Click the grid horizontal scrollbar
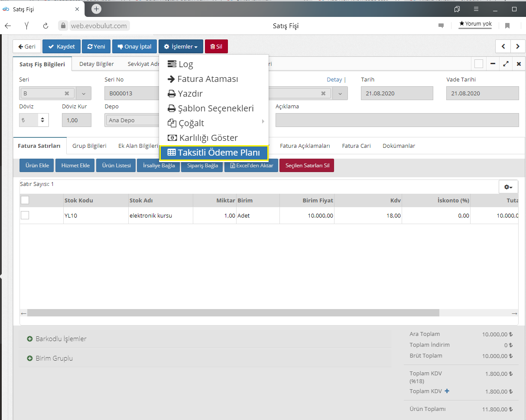This screenshot has width=526, height=420. coord(233,313)
